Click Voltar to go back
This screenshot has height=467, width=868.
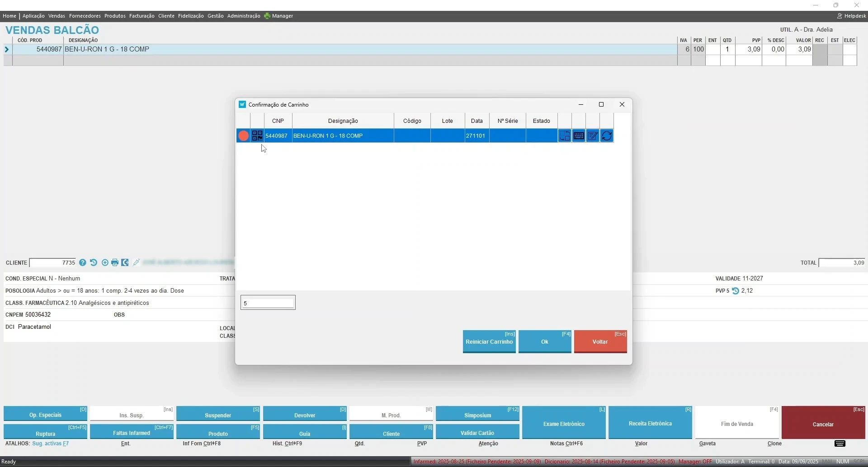pyautogui.click(x=600, y=341)
